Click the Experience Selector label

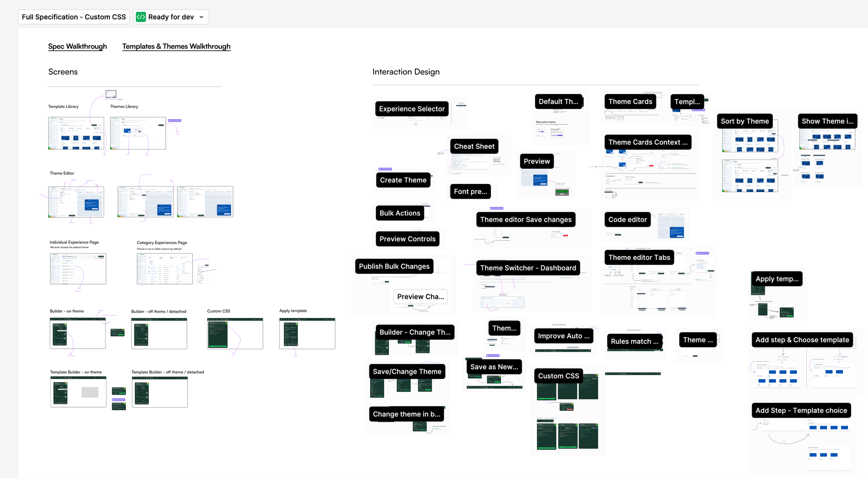pos(411,109)
